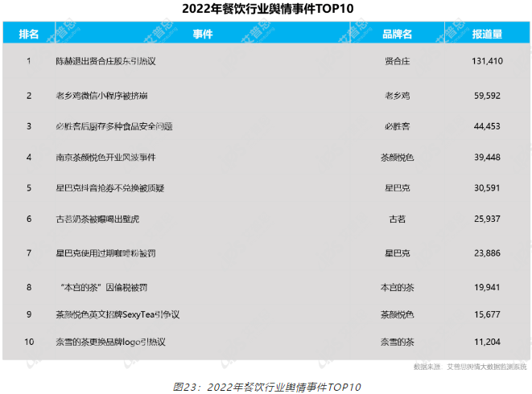532x394 pixels.
Task: Click the chart title '2022年餐饮行业舆情事件TOP10'
Action: click(x=268, y=9)
